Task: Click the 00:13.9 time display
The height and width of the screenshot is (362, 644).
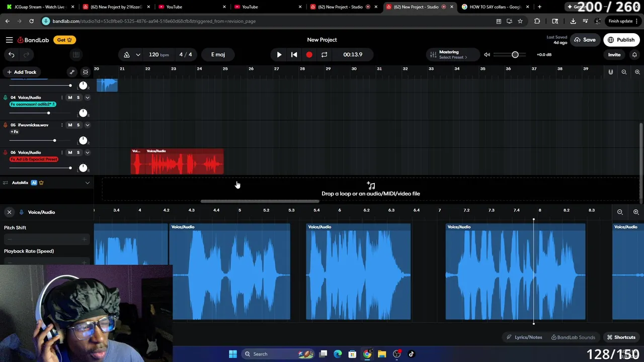Action: [353, 54]
